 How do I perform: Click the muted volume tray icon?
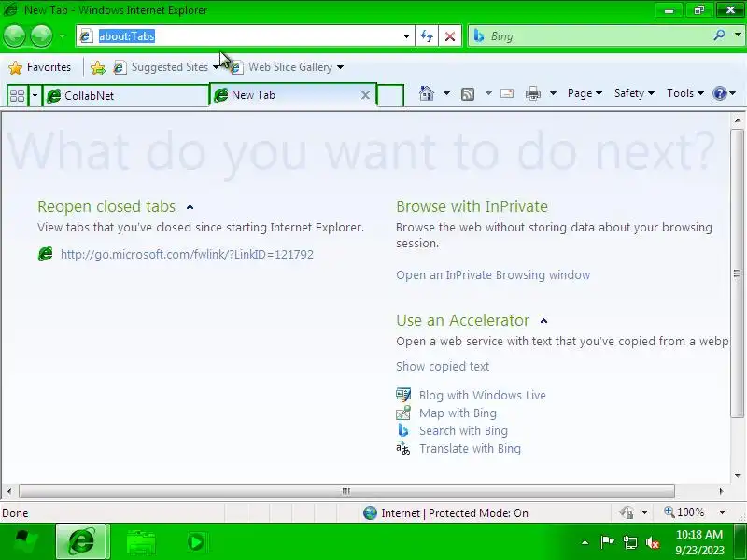click(x=652, y=542)
